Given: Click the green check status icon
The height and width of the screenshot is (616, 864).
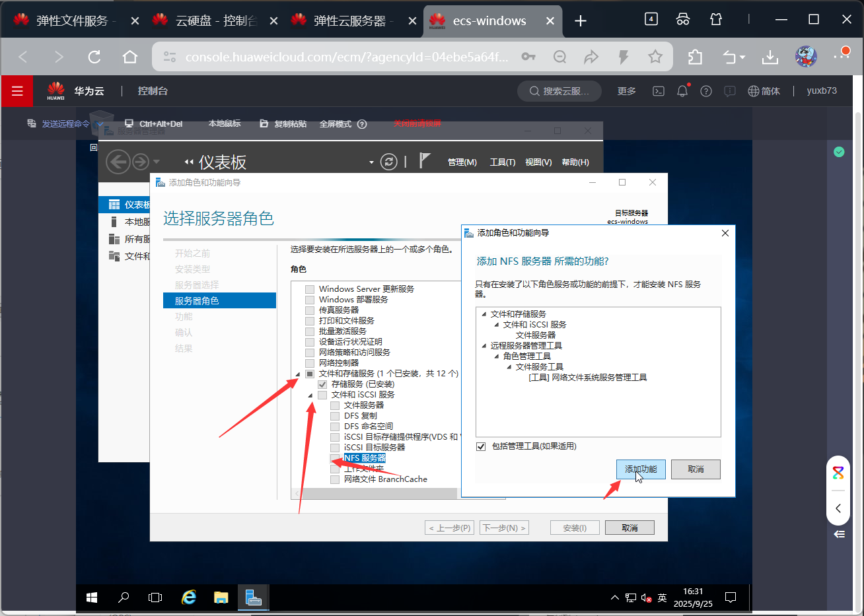Looking at the screenshot, I should (x=839, y=152).
